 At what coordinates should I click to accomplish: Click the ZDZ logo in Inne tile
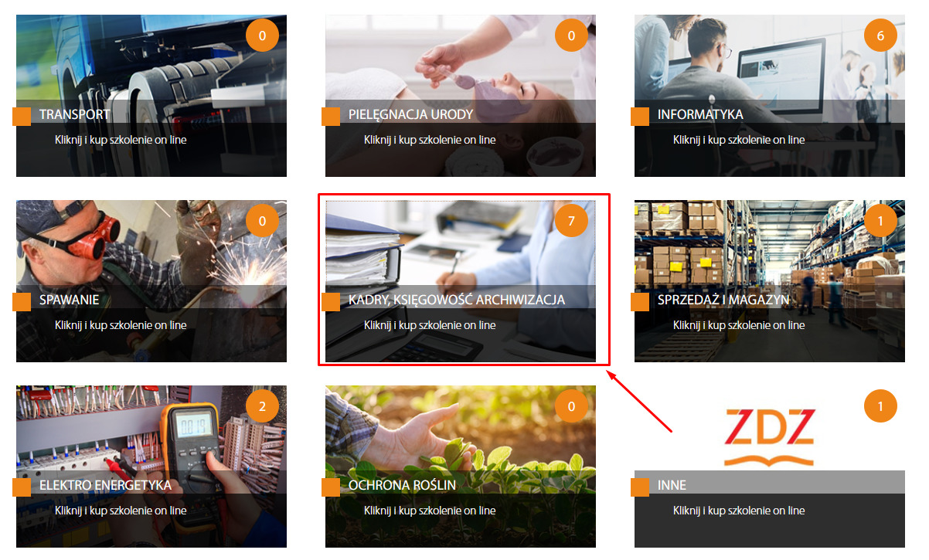[x=770, y=437]
